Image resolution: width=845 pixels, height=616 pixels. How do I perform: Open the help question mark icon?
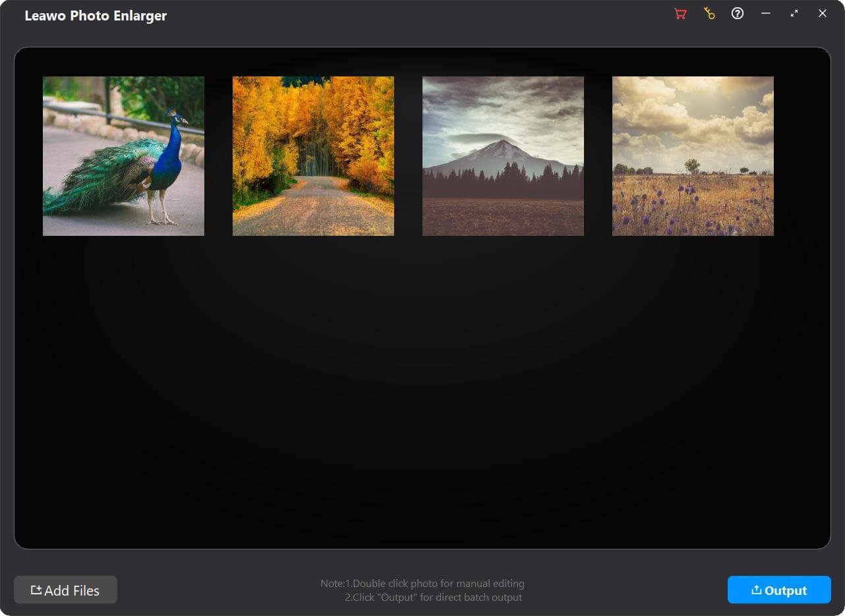coord(738,13)
